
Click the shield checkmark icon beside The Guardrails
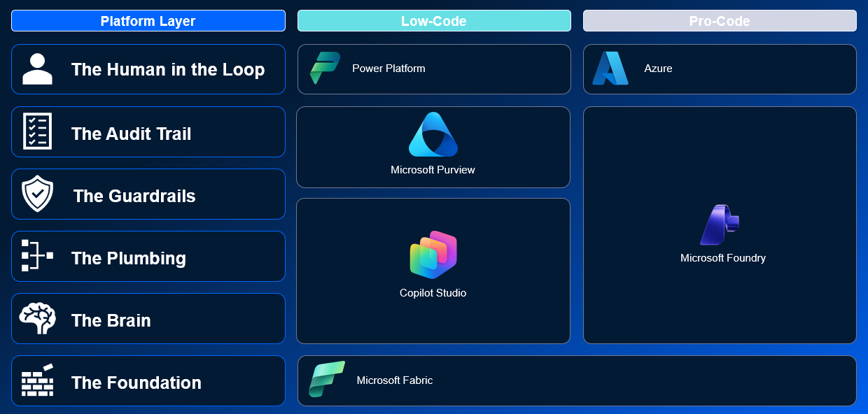37,194
